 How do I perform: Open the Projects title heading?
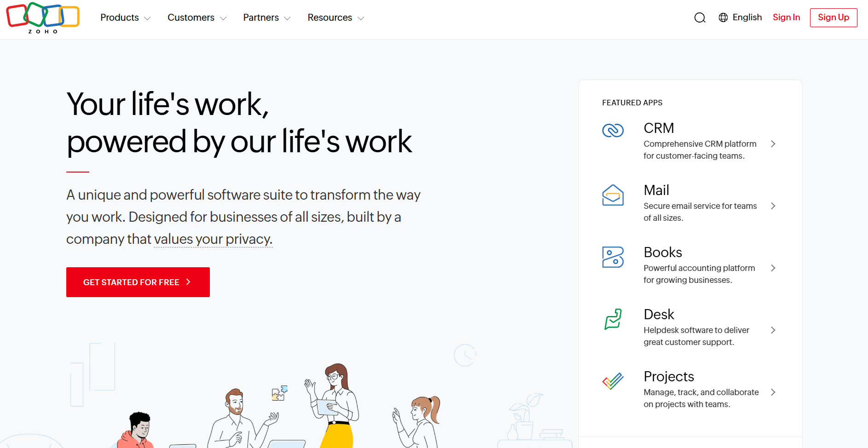pyautogui.click(x=668, y=376)
